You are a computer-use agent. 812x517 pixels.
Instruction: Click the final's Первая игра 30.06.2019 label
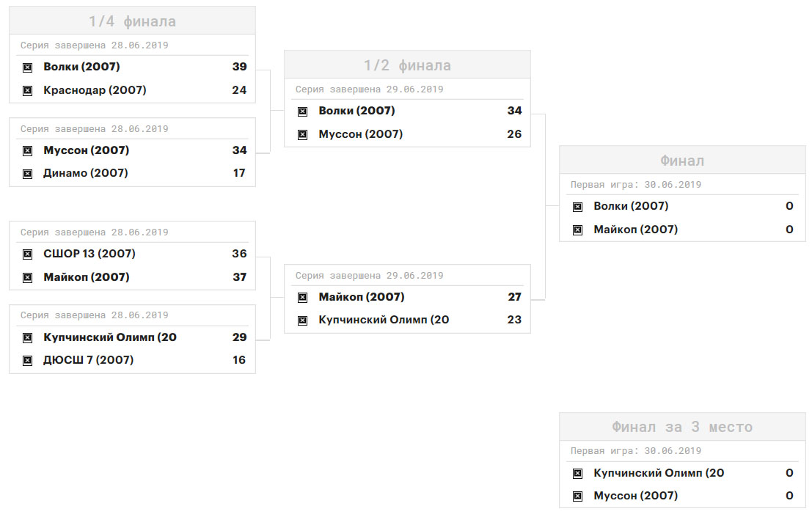coord(636,185)
